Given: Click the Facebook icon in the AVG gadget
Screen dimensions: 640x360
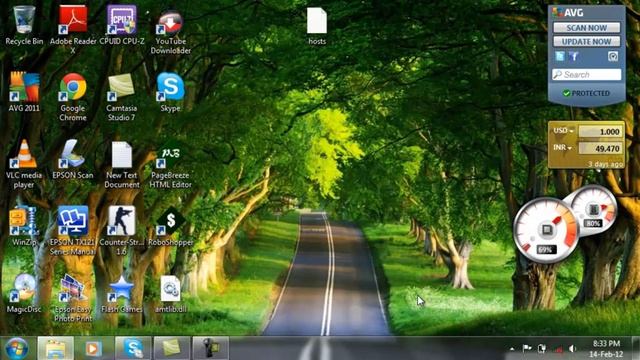Looking at the screenshot, I should pos(573,56).
